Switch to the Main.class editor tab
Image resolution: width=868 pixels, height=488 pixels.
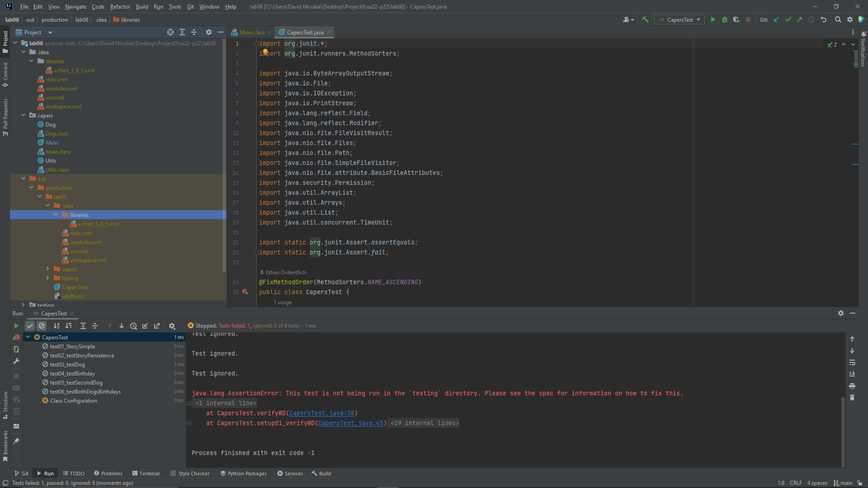pyautogui.click(x=251, y=32)
